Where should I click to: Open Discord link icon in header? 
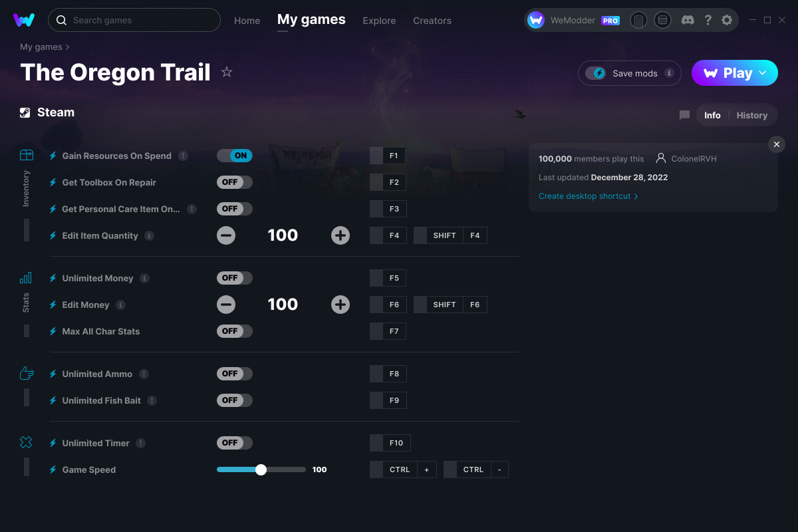(x=688, y=20)
